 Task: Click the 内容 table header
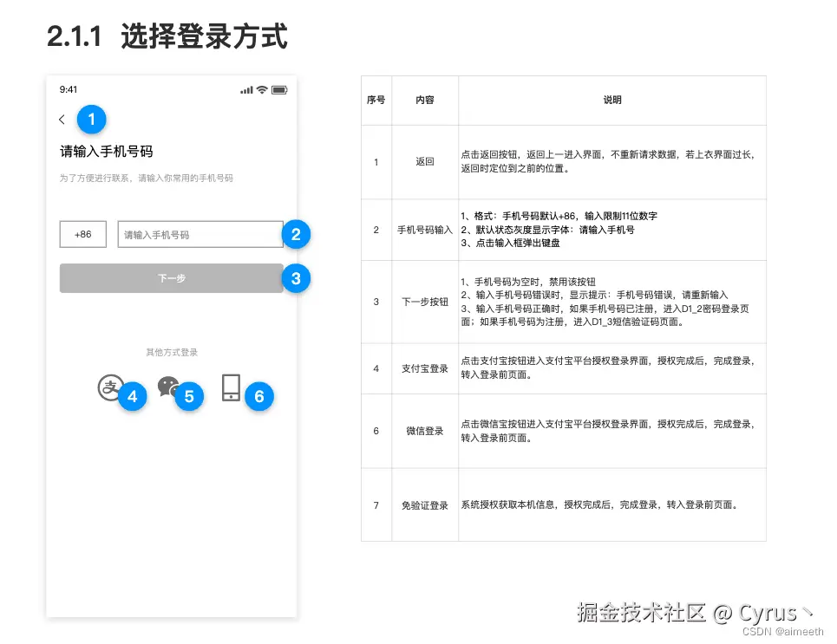click(425, 100)
